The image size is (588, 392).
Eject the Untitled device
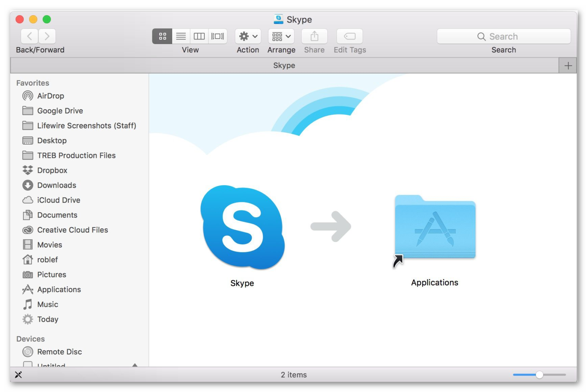pyautogui.click(x=135, y=365)
